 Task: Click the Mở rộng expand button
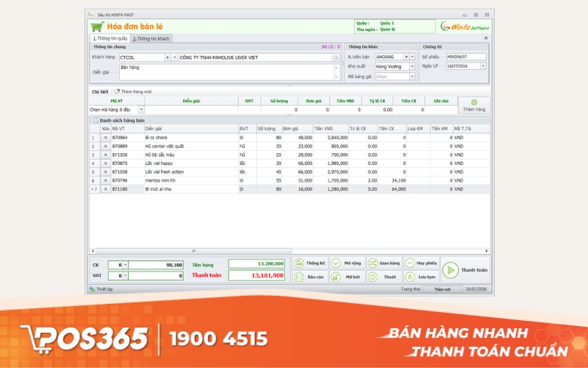(347, 263)
